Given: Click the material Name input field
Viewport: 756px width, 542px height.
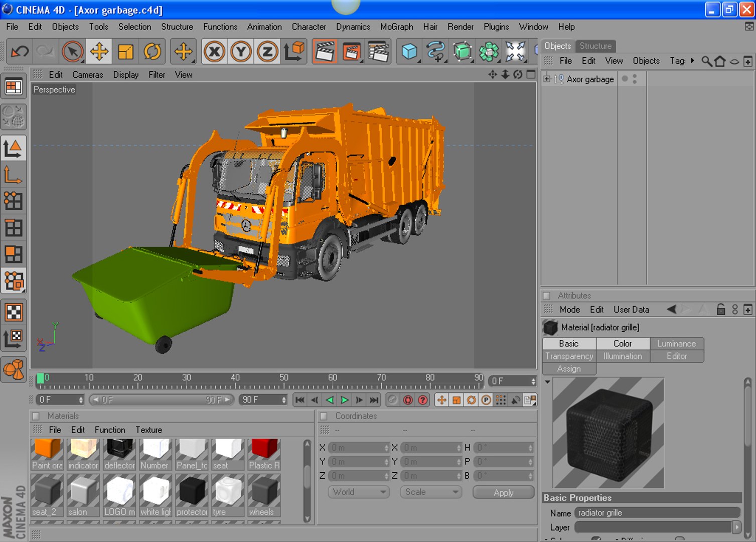Looking at the screenshot, I should coord(657,513).
